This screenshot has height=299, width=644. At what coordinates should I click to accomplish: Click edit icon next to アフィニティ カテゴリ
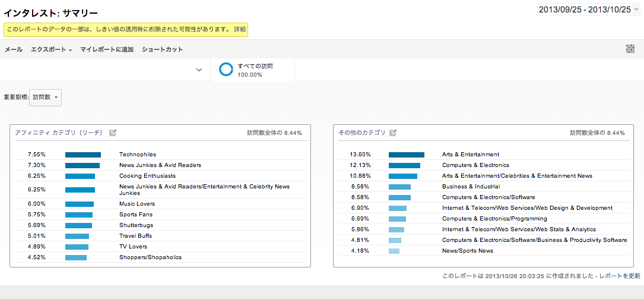coord(113,133)
